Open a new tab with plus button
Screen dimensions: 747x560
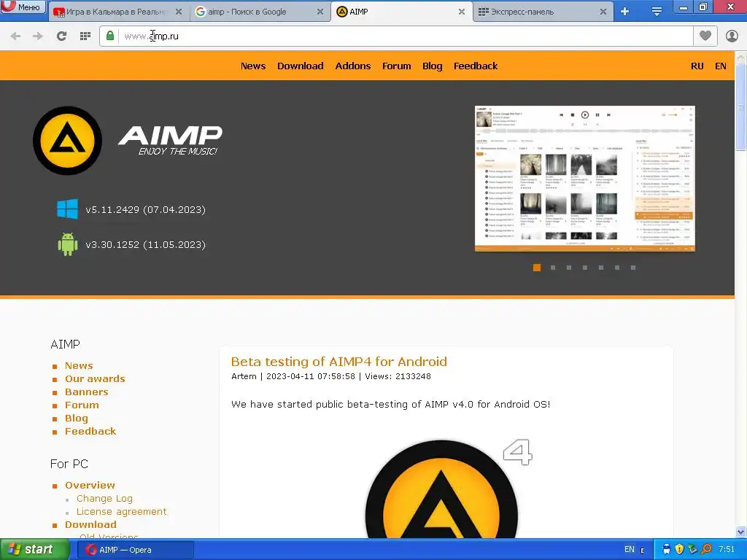point(625,12)
